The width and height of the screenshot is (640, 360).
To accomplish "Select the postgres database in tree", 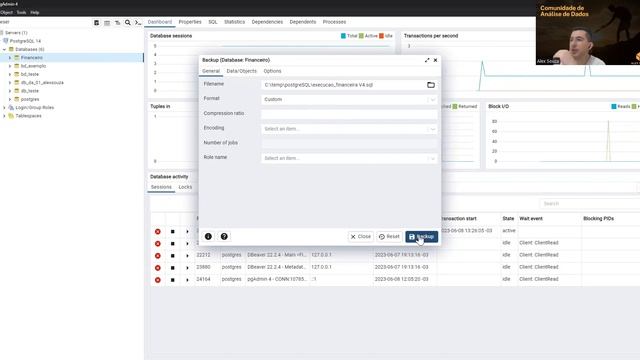I will point(30,99).
